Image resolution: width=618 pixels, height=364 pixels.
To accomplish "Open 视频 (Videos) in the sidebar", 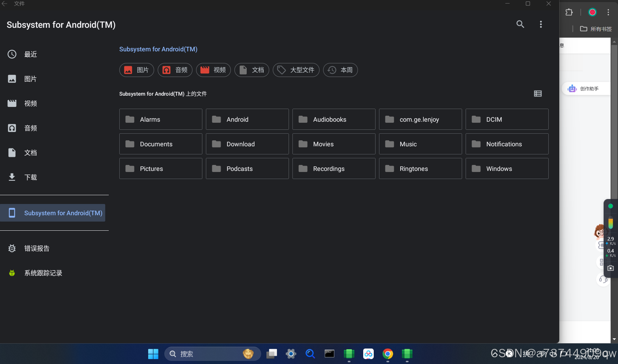I will [x=54, y=103].
